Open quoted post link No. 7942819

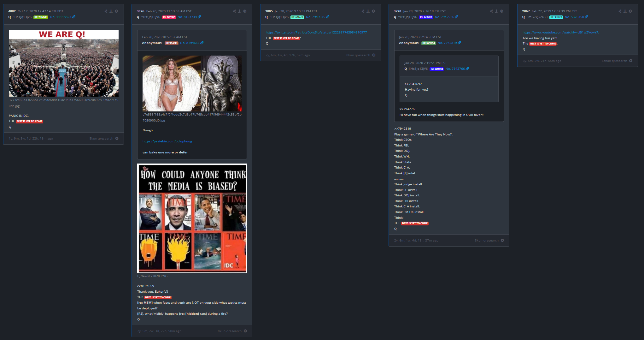[447, 43]
